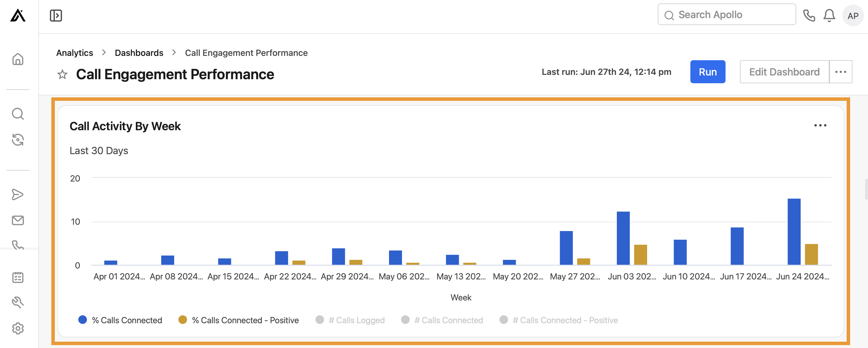Click the 'Last run: Jun 27th 24, 12:14 pm' text

coord(606,72)
